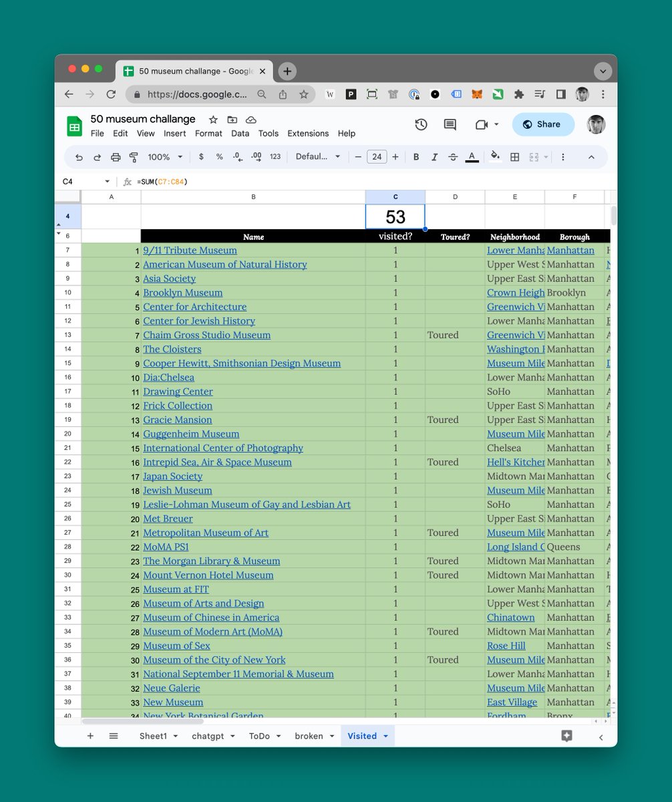The image size is (672, 802).
Task: Open the Format menu
Action: 208,134
